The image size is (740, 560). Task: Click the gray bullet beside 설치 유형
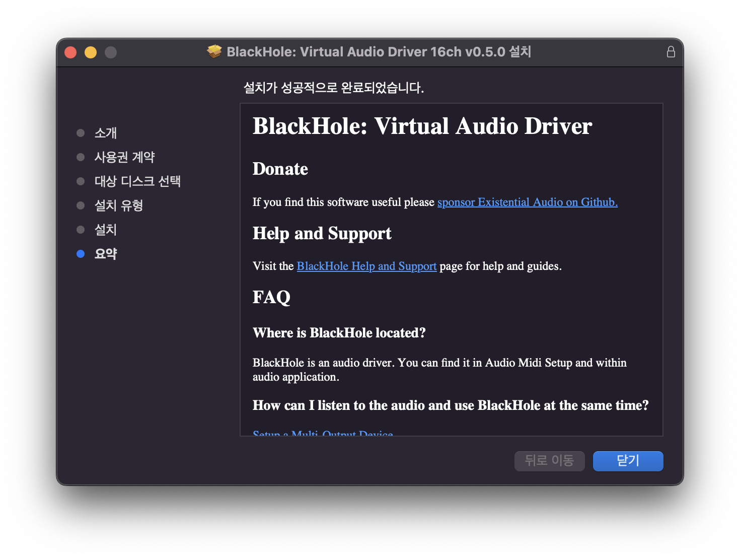click(x=81, y=205)
